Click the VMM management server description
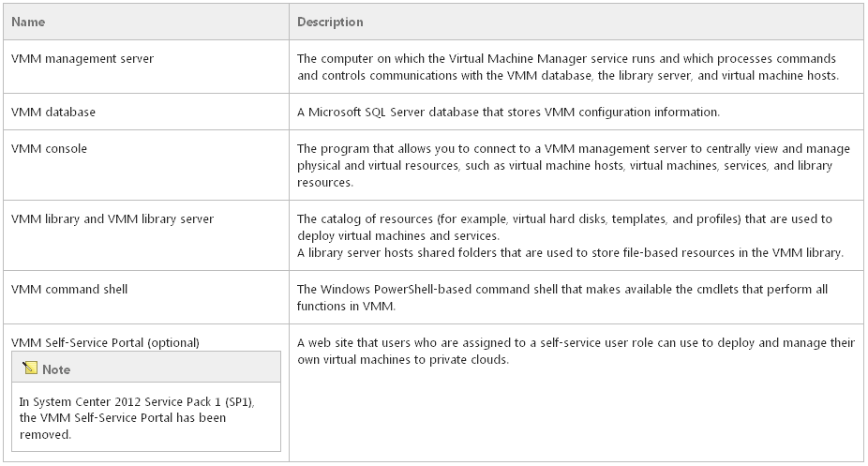The image size is (868, 466). 567,67
